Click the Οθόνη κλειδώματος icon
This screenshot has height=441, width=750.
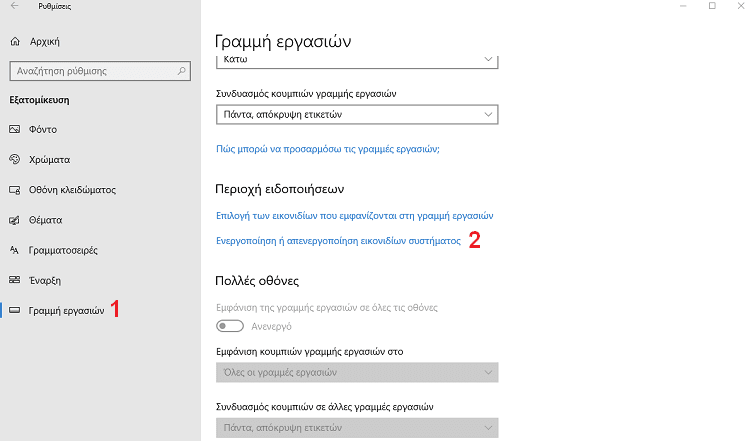15,190
